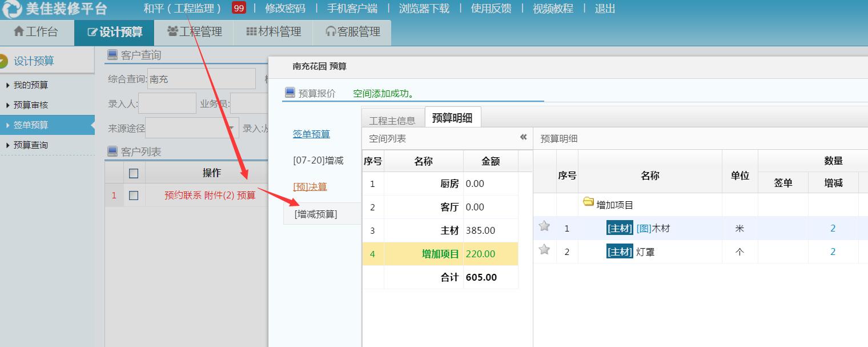Screen dimensions: 868x347
Task: Toggle the star favorite on the 木材 row
Action: [544, 225]
